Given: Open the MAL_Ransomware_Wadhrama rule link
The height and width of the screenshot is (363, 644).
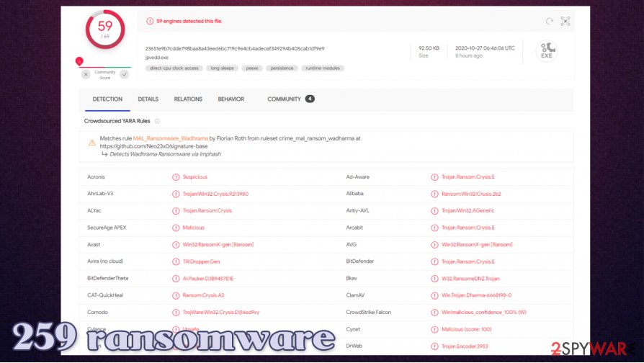Looking at the screenshot, I should 171,138.
